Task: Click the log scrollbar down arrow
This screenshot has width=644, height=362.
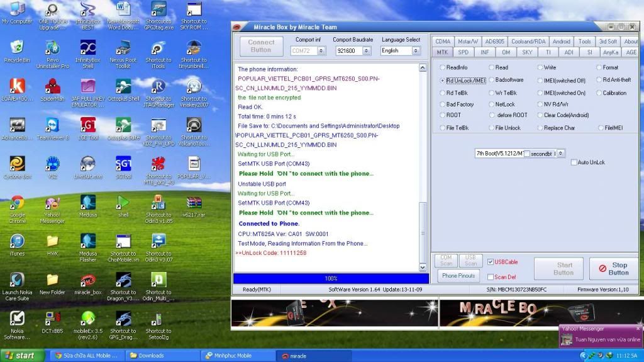Action: point(423,268)
